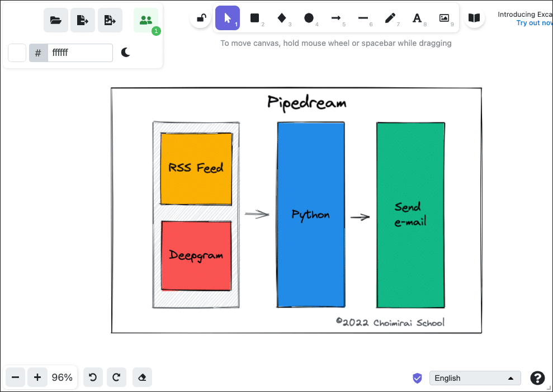Screen dimensions: 553x392
Task: Open file with the folder icon
Action: pos(56,20)
